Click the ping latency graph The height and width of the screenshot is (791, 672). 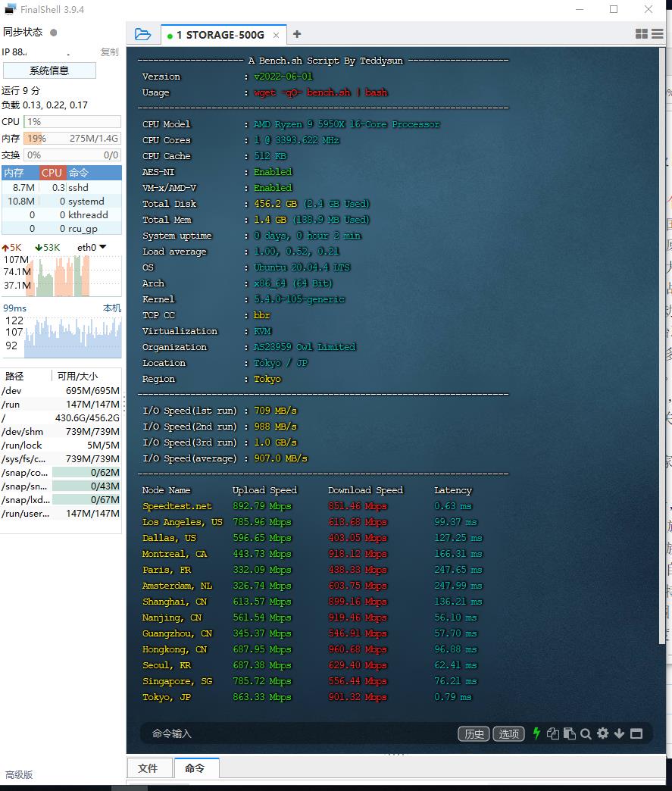point(61,336)
